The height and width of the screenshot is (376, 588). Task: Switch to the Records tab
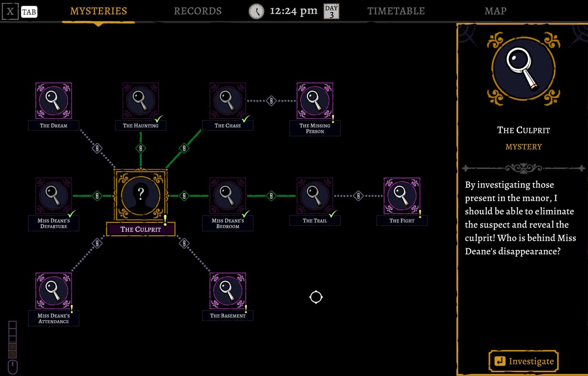(198, 11)
